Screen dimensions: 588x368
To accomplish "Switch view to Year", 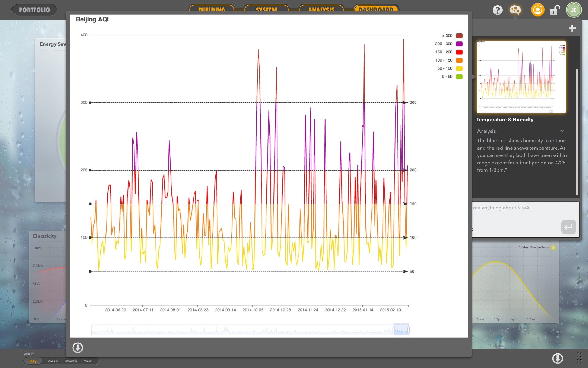I will 88,361.
